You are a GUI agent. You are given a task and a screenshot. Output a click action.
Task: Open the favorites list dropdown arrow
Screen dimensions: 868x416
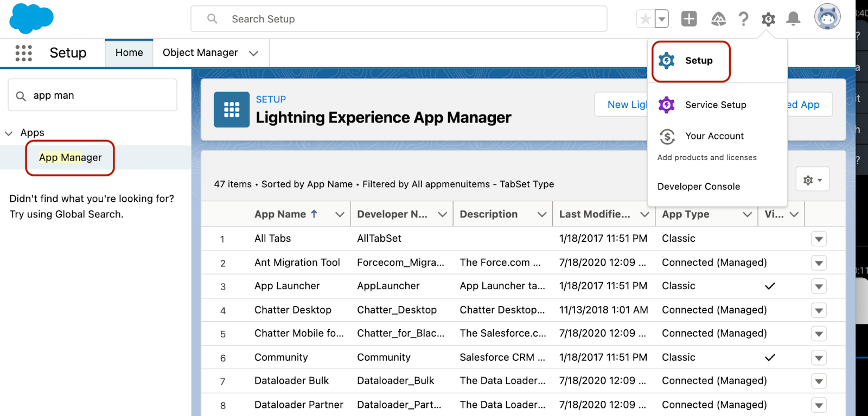pyautogui.click(x=662, y=19)
